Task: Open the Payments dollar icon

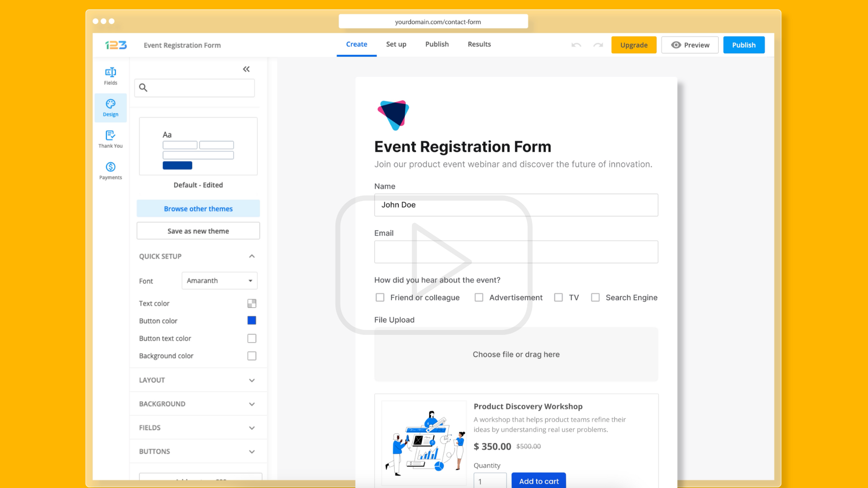Action: (110, 171)
